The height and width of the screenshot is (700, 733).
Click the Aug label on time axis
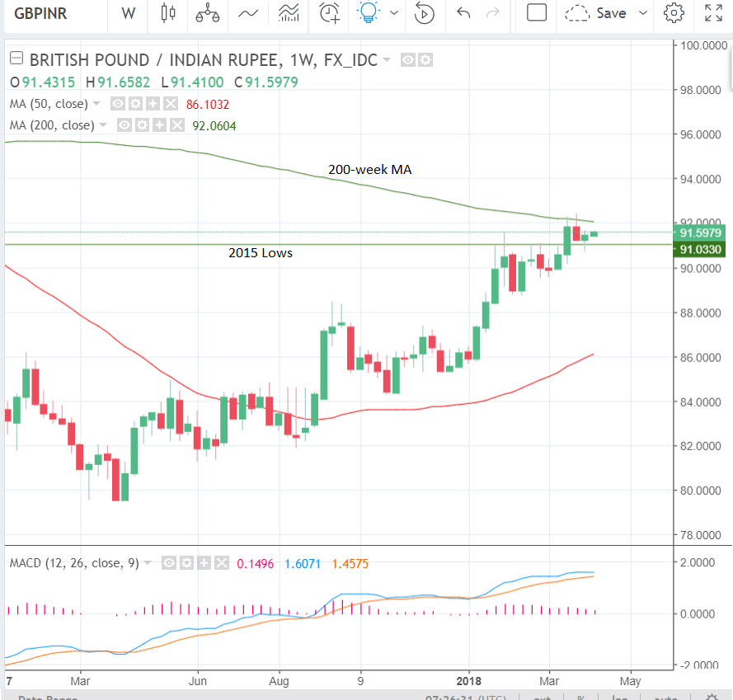tap(279, 681)
